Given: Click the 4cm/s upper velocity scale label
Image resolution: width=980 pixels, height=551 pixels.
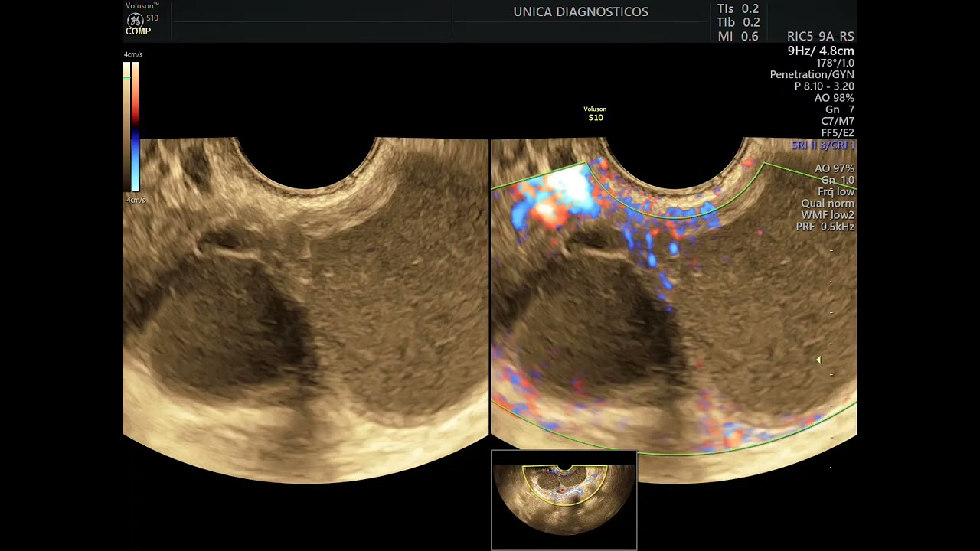Looking at the screenshot, I should pos(133,55).
